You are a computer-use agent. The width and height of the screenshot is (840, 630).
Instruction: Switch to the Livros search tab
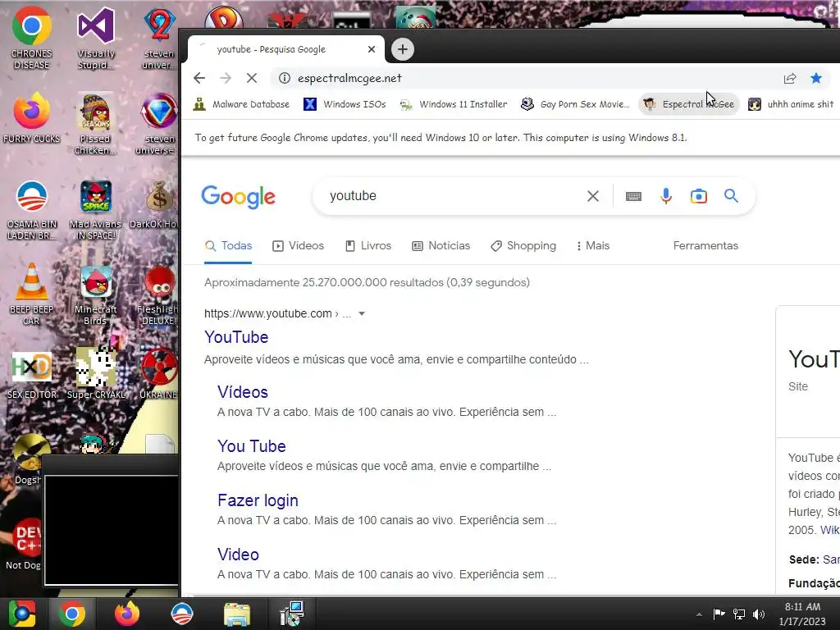click(x=368, y=246)
